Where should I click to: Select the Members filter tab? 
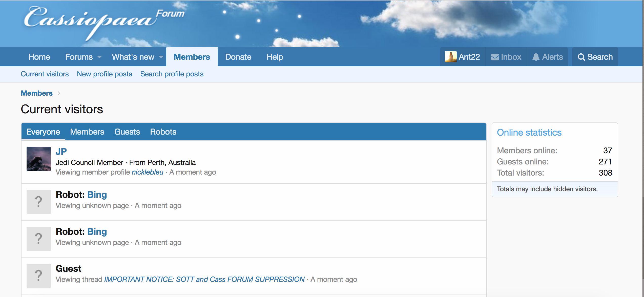click(87, 132)
